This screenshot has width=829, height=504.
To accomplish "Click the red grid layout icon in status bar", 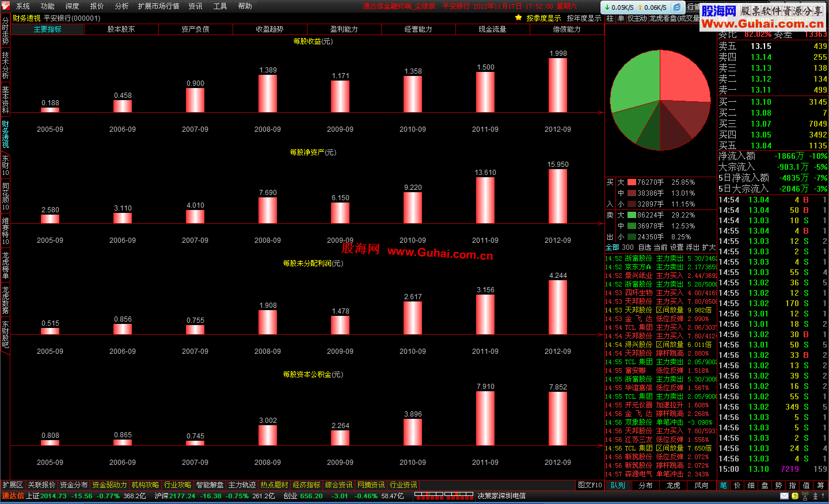I will tap(444, 495).
